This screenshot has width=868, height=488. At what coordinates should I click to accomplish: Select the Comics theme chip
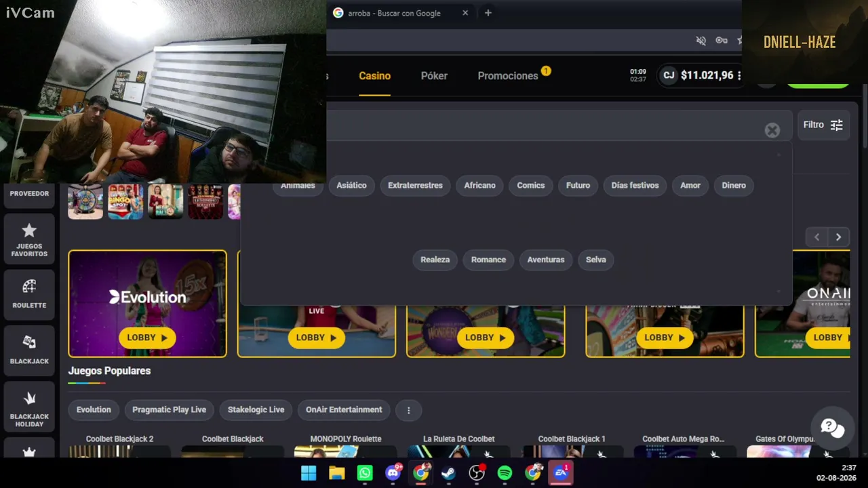pos(531,186)
